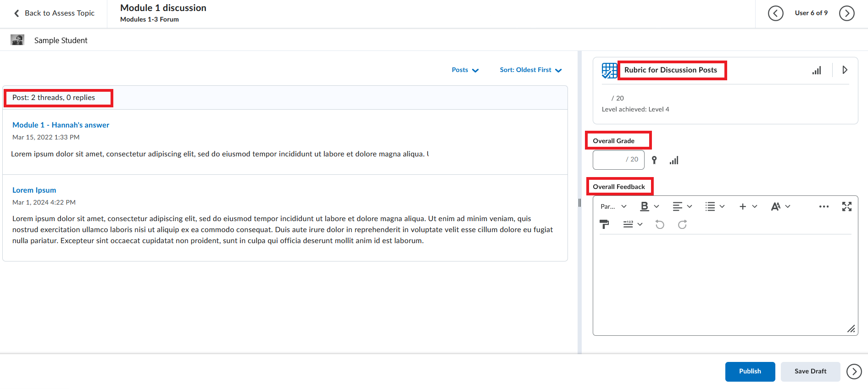
Task: Open the Sort: Oldest First dropdown
Action: pos(530,70)
